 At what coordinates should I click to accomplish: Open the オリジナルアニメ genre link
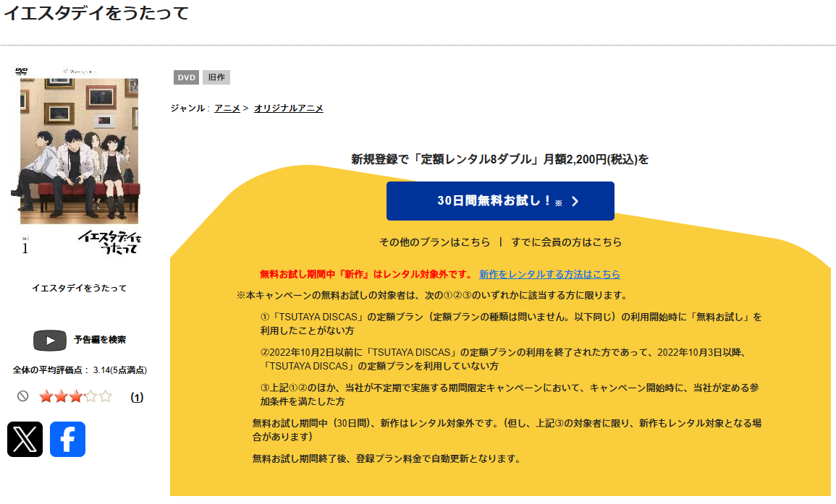pyautogui.click(x=289, y=108)
